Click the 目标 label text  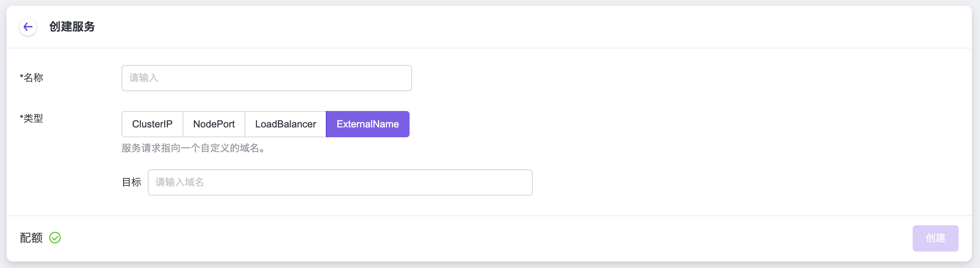[132, 182]
